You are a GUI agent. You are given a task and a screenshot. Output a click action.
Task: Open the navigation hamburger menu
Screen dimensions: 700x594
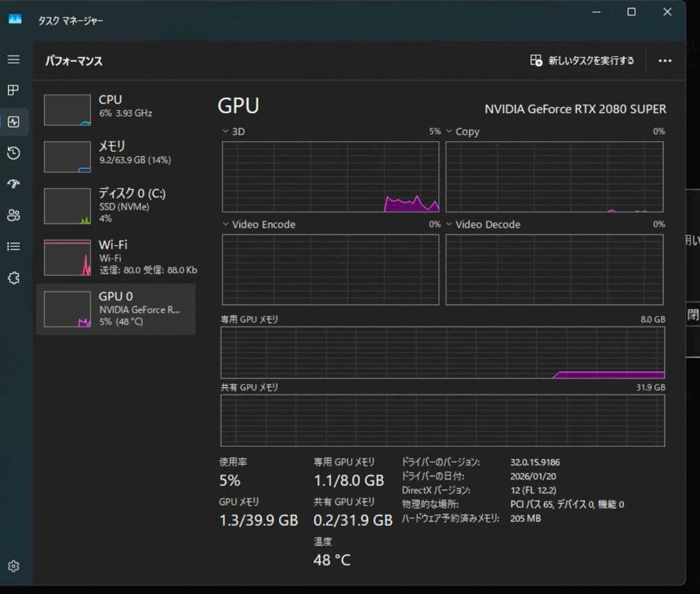click(14, 59)
